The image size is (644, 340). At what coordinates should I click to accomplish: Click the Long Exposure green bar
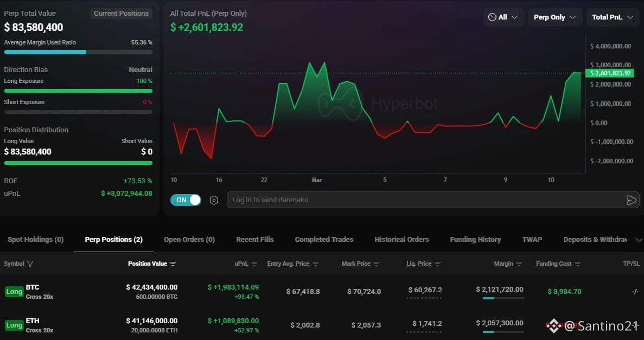78,91
